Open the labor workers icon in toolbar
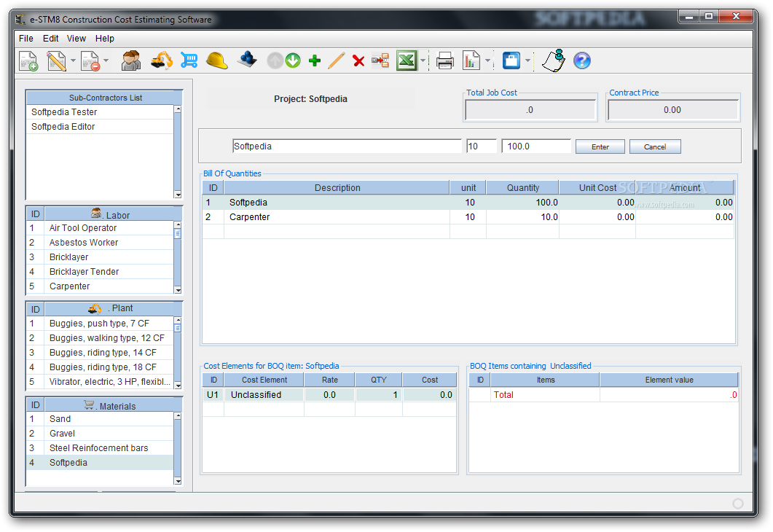 click(131, 60)
